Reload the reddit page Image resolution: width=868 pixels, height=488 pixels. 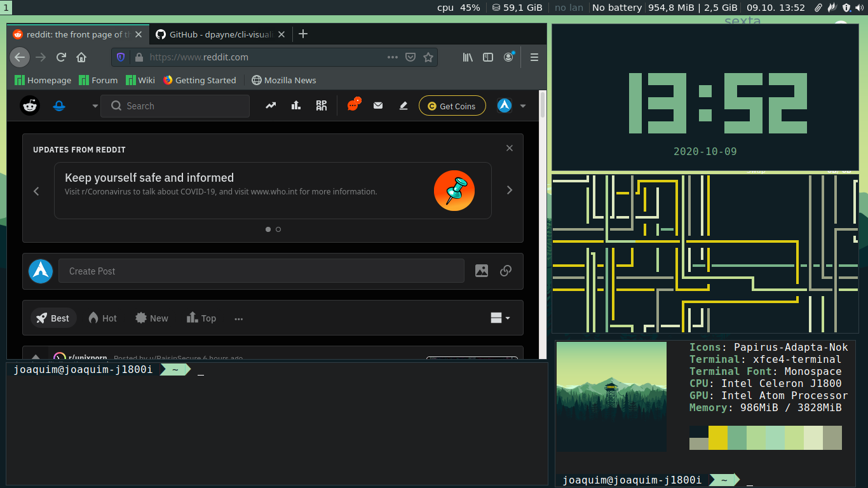[x=61, y=57]
